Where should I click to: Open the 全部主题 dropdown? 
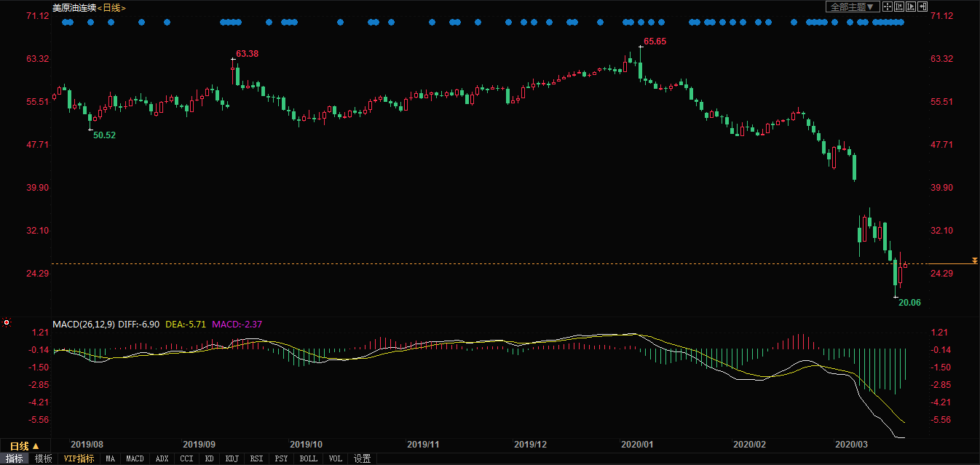tap(850, 7)
